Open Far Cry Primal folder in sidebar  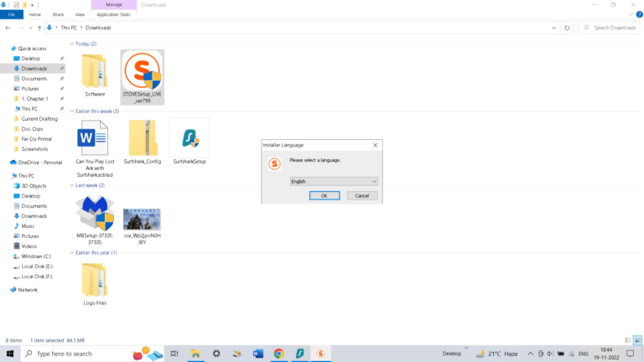(x=37, y=139)
